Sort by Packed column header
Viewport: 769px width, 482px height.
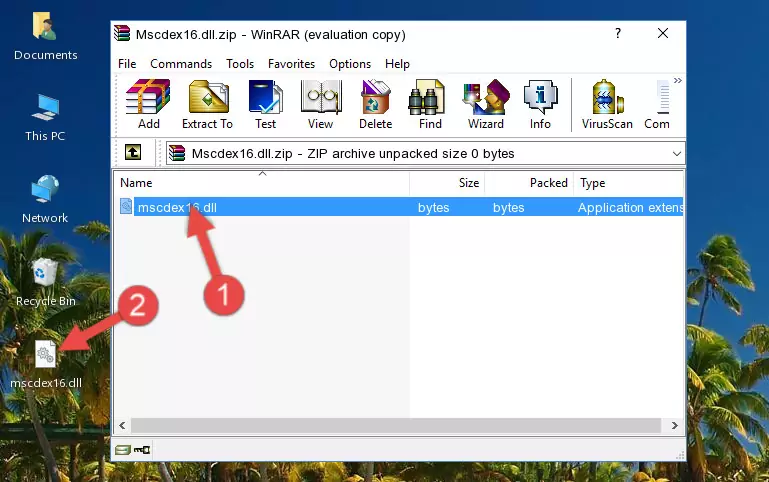[x=529, y=182]
